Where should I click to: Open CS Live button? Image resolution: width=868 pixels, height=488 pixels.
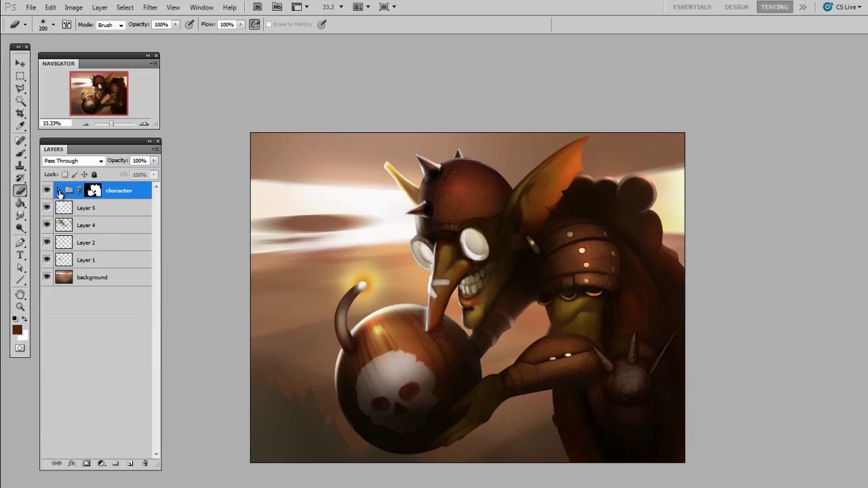(842, 7)
